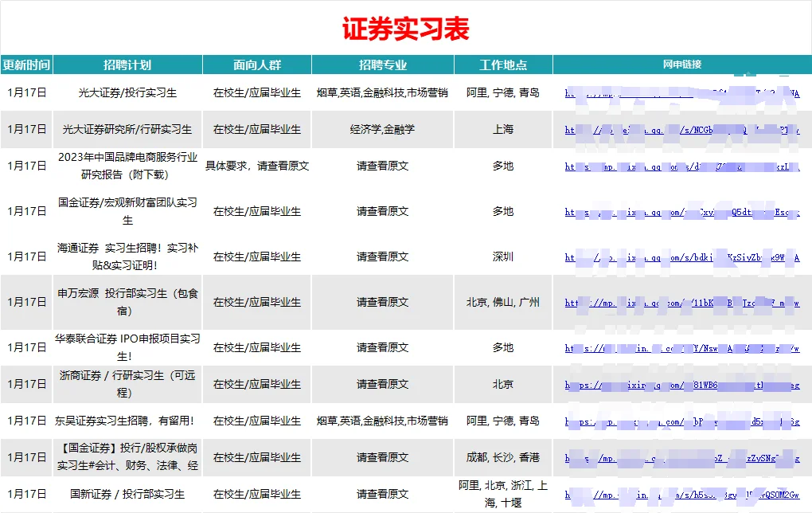Viewport: 812px width, 513px height.
Task: Click 1月17日 in the 国新证券 row
Action: [x=26, y=494]
